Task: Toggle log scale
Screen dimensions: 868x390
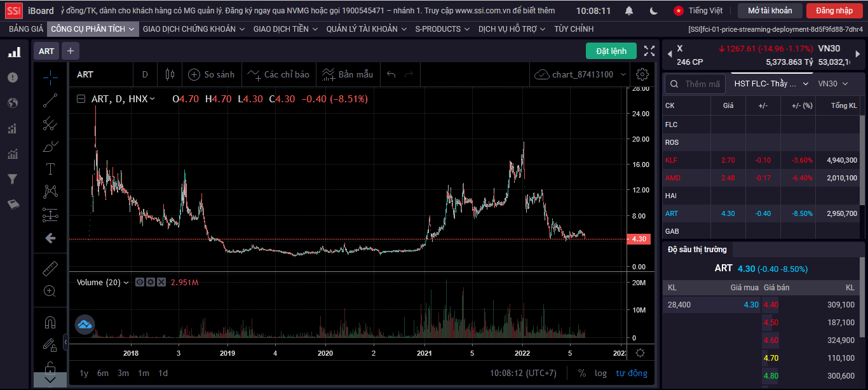Action: [x=600, y=373]
